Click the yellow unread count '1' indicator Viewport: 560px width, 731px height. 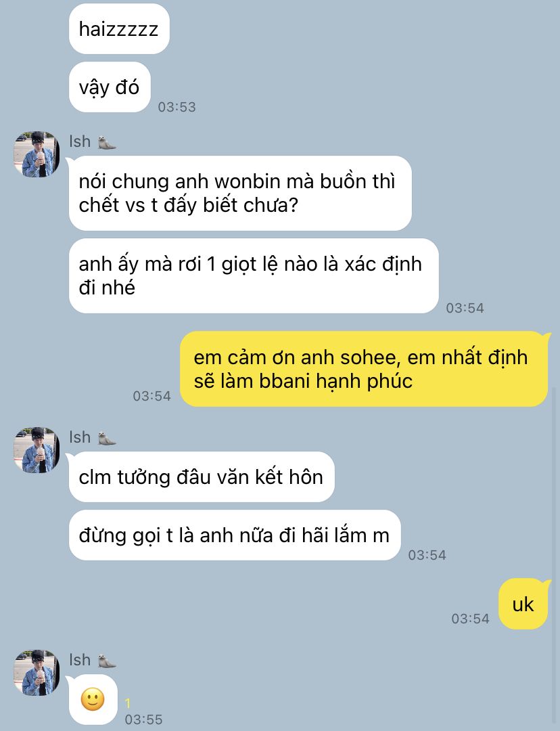pyautogui.click(x=128, y=703)
